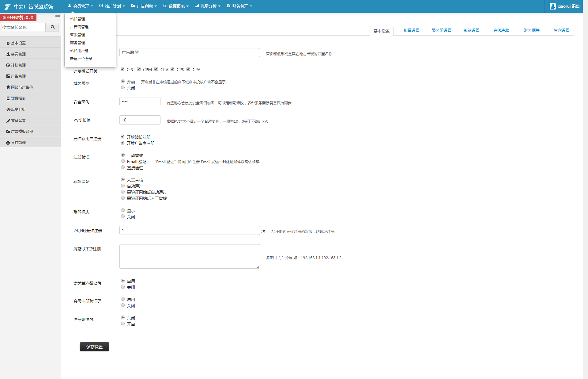Click into the PV步长值 input field
Viewport: 588px width, 379px height.
[x=140, y=120]
